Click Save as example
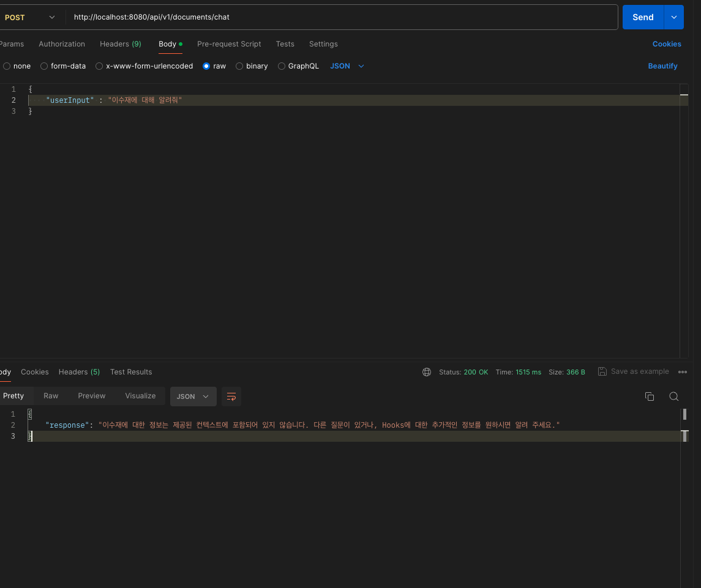This screenshot has width=701, height=588. click(640, 371)
